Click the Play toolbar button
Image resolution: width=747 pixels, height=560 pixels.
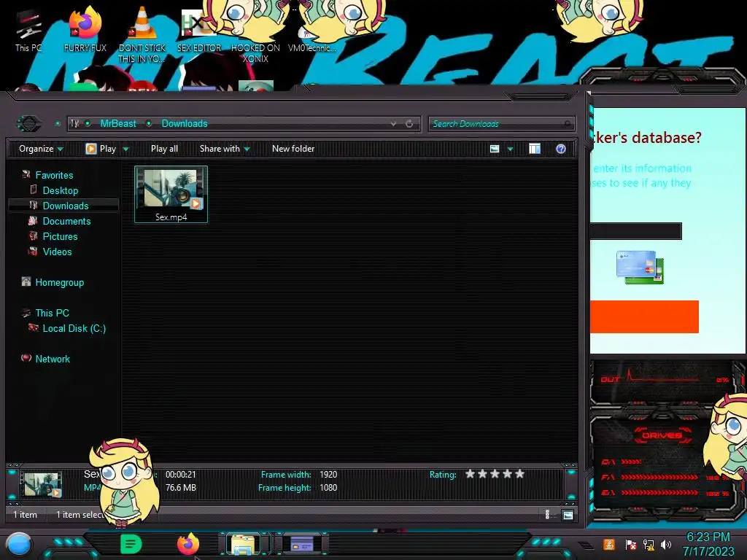(x=101, y=149)
